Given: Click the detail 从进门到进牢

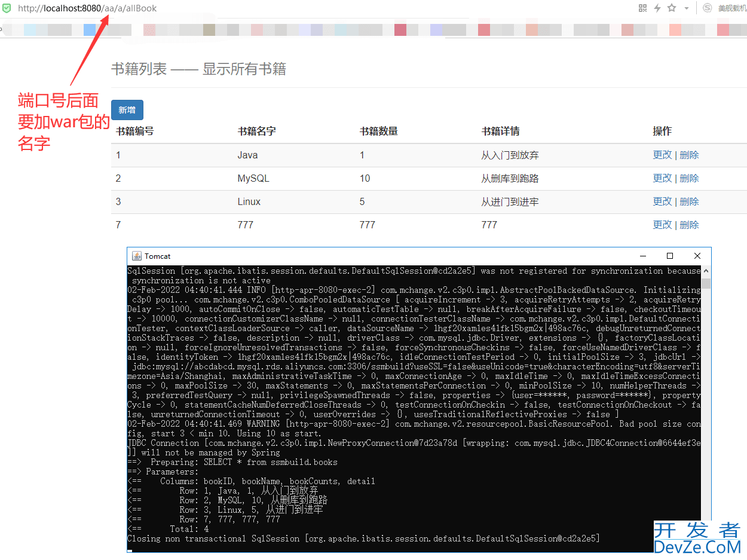Looking at the screenshot, I should pos(510,201).
